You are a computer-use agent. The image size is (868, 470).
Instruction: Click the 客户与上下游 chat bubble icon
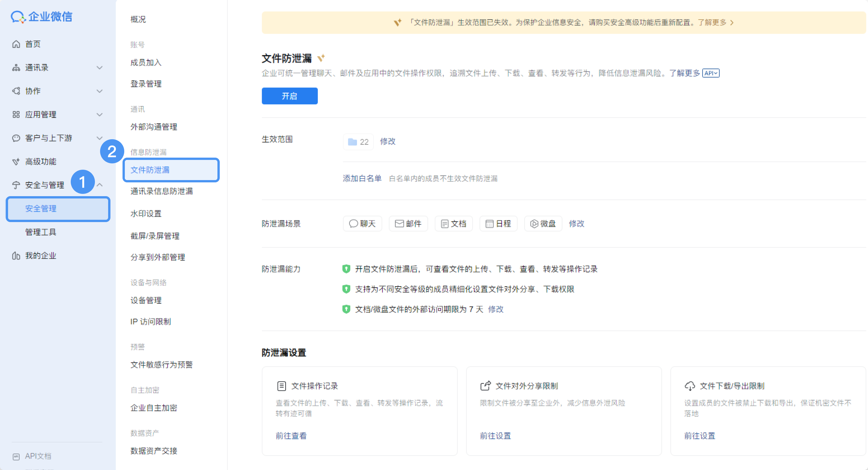16,138
